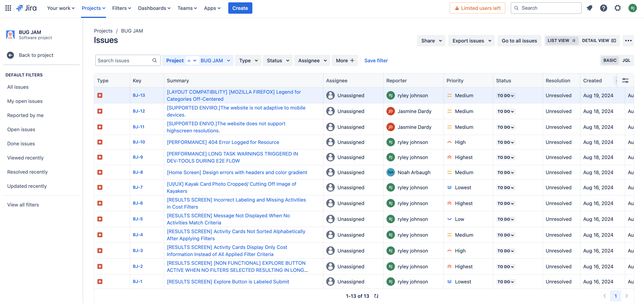Click the Help question mark icon
Screen dimensions: 644x303
(x=603, y=8)
